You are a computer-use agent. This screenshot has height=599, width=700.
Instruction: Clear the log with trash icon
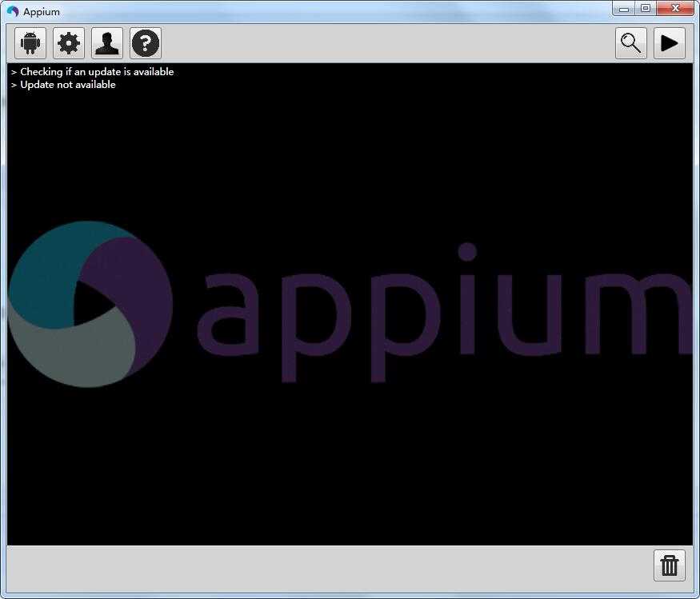point(669,565)
